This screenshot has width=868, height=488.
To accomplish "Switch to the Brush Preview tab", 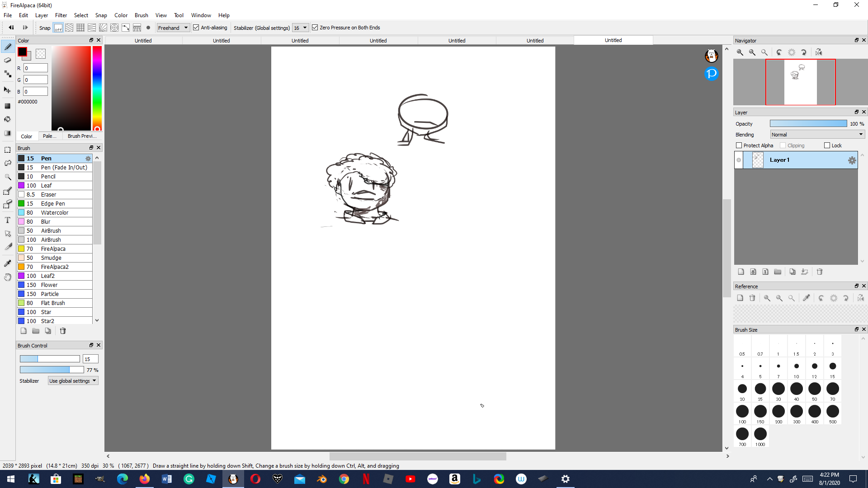I will 82,136.
